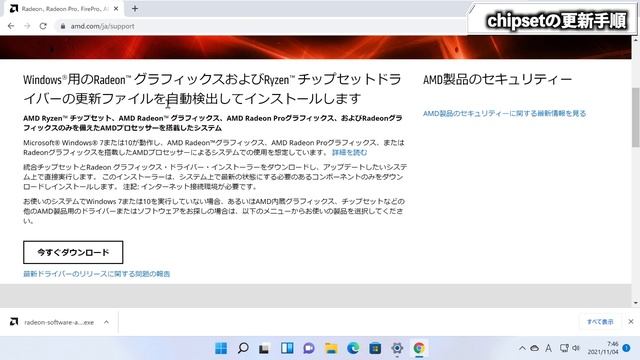
Task: Open AMD product security latest info link
Action: point(504,113)
